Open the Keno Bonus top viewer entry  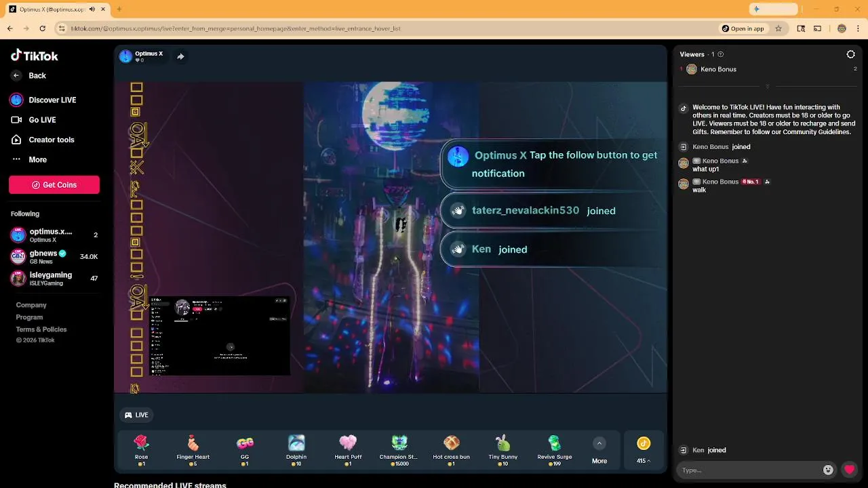[768, 69]
